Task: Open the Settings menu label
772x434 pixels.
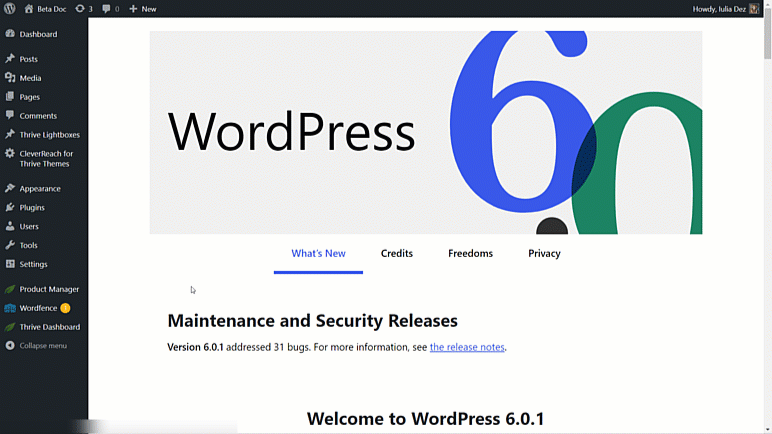Action: (x=33, y=264)
